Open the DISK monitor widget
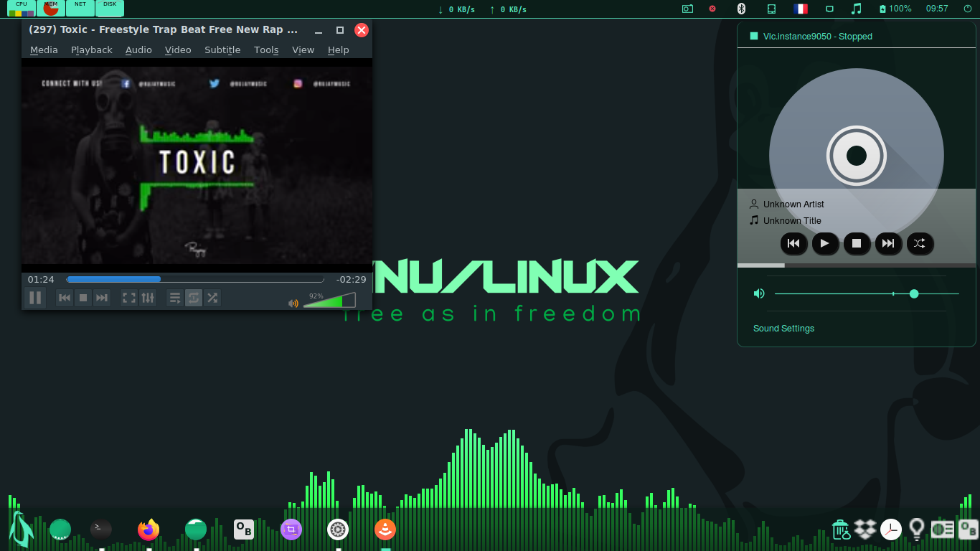 click(110, 9)
